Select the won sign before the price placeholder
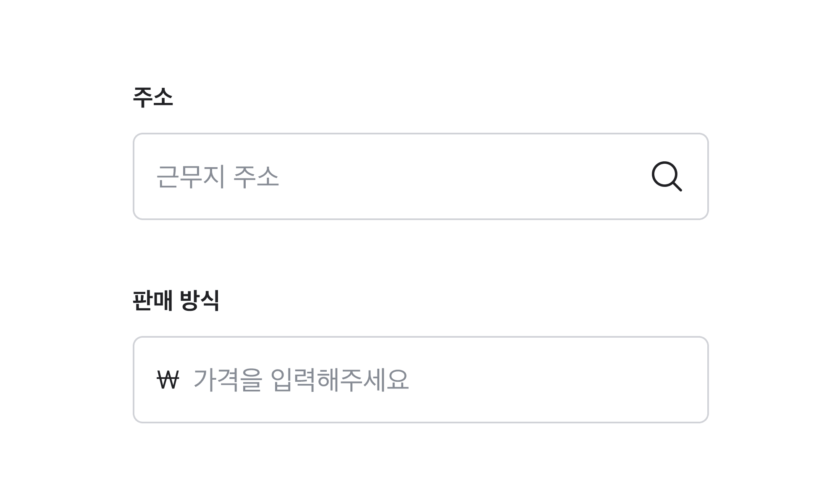 168,380
